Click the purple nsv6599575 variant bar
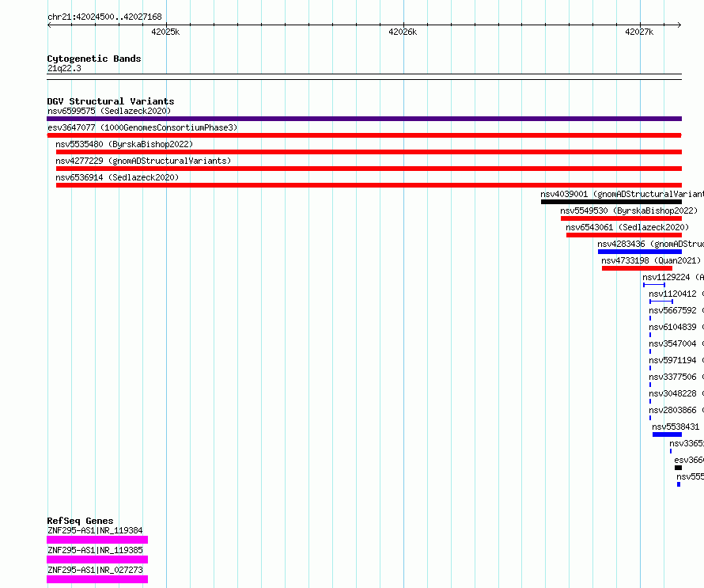Image resolution: width=704 pixels, height=588 pixels. point(364,119)
